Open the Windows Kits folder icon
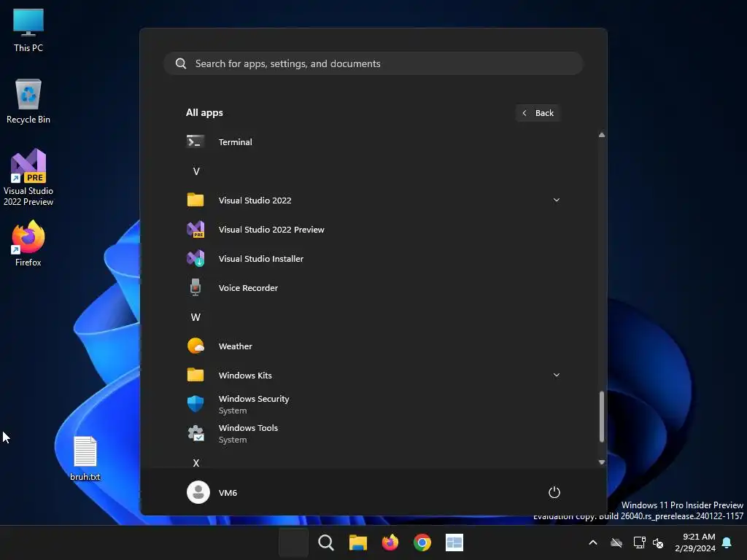This screenshot has width=747, height=560. coord(196,376)
